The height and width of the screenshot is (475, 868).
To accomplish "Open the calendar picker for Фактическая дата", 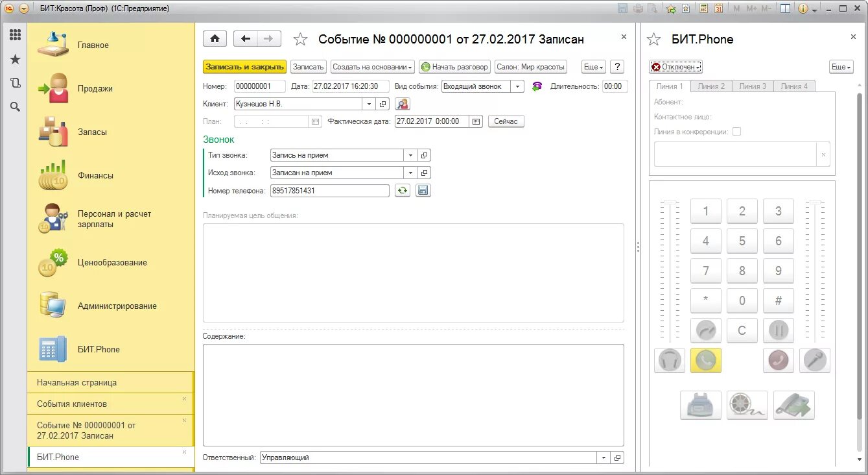I will [476, 121].
